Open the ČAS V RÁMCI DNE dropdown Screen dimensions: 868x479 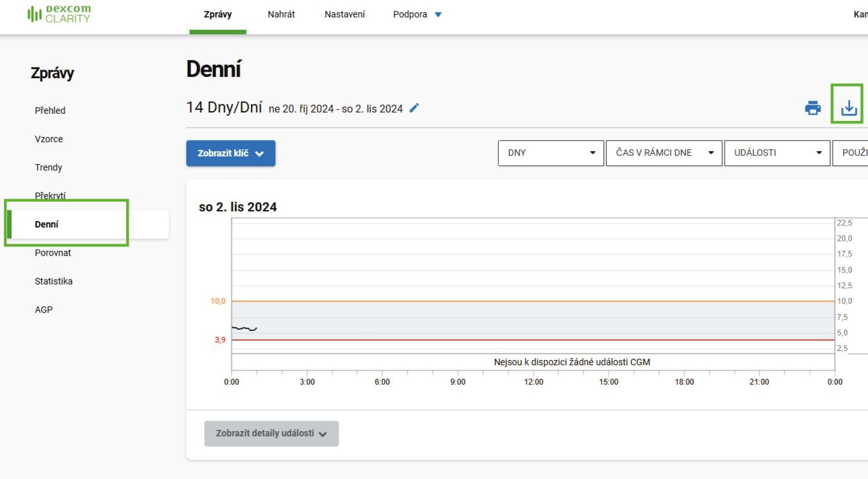(663, 153)
